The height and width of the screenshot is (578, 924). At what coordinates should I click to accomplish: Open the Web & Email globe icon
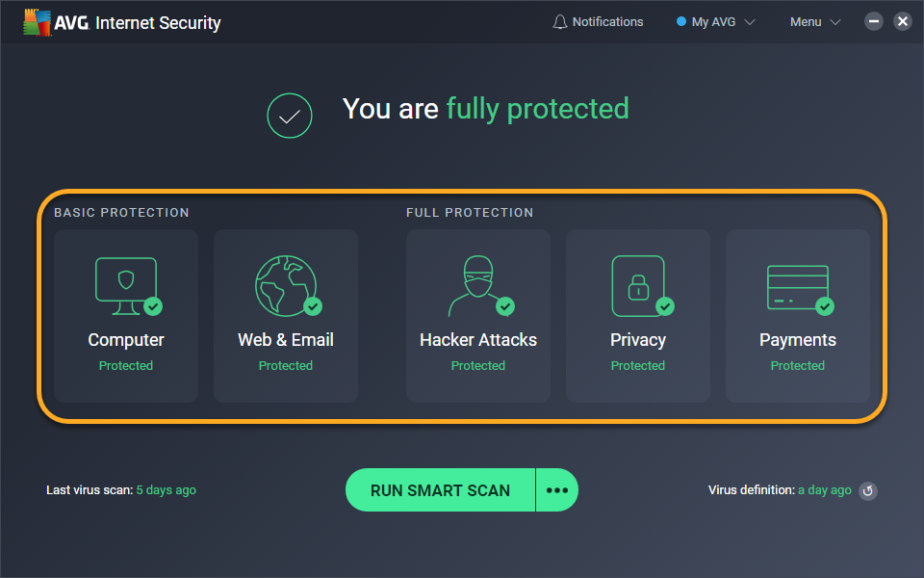point(288,286)
